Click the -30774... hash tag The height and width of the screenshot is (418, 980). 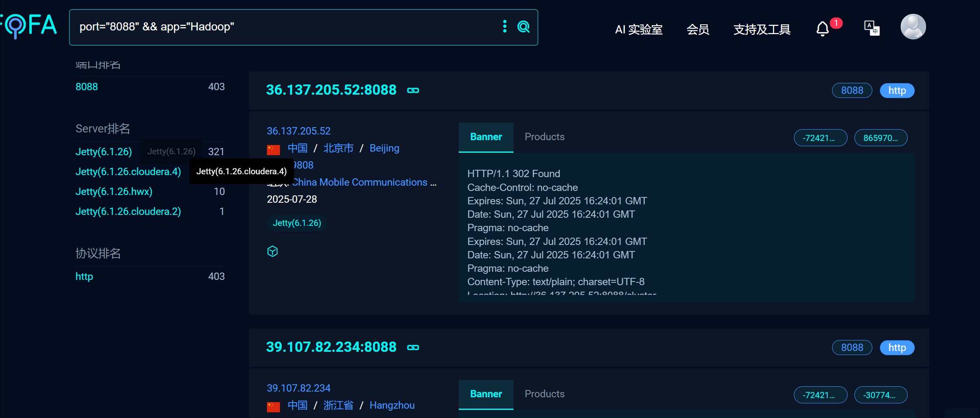coord(881,395)
